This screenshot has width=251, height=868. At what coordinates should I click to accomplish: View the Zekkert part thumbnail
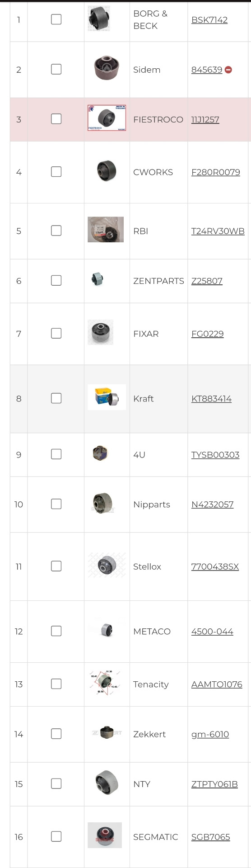point(107,732)
